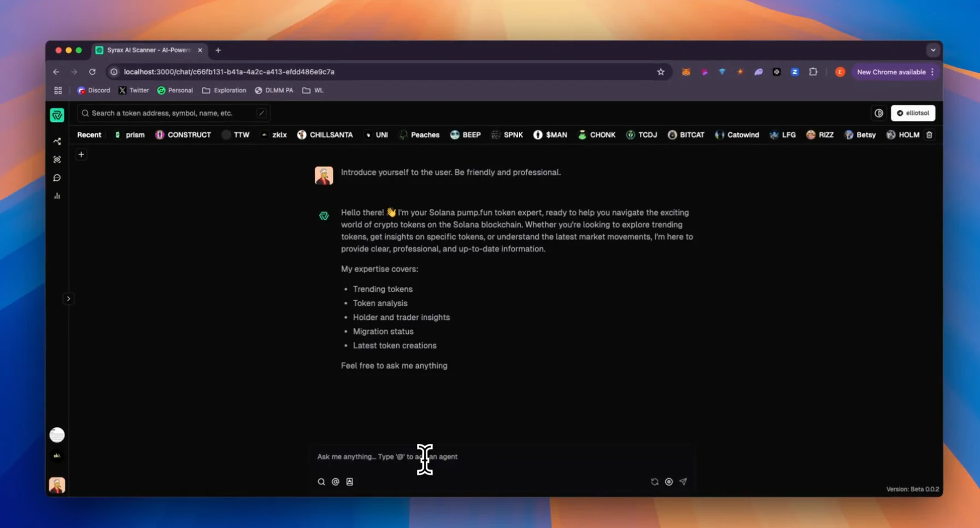Click the small dark avatar in sidebar

pos(57,455)
